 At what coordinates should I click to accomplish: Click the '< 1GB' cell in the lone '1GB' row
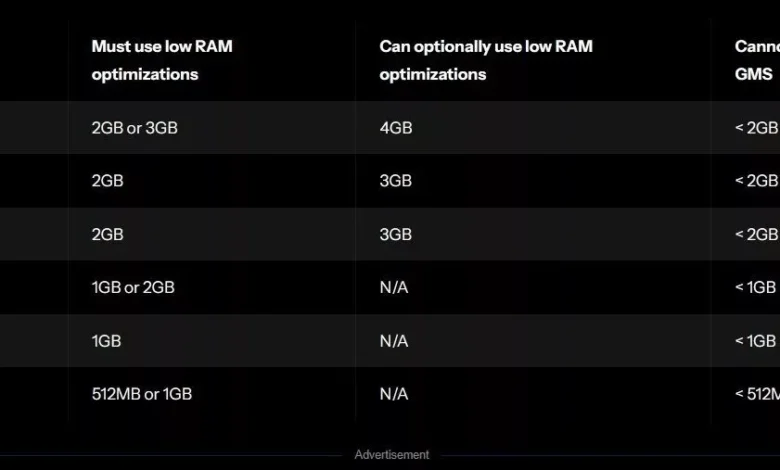[756, 341]
